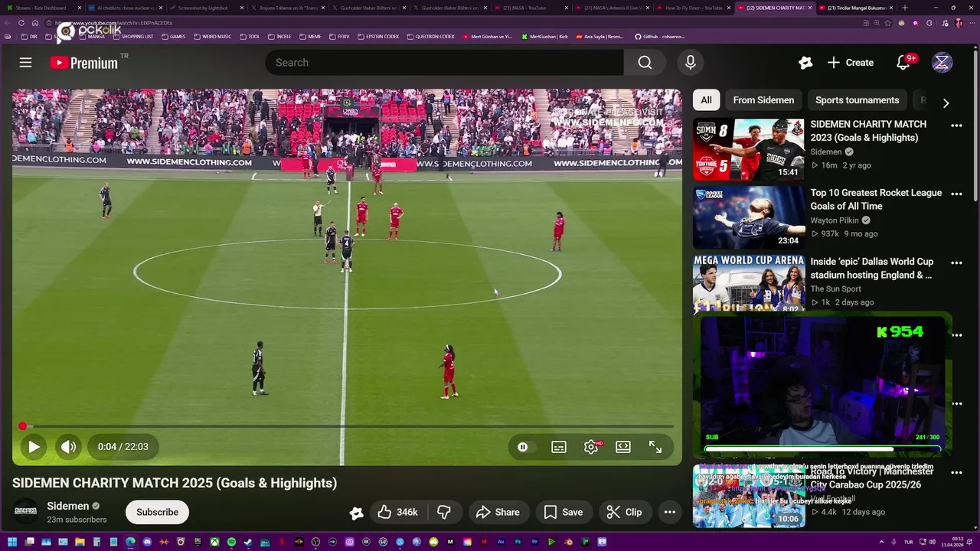
Task: Open Photoshop from the taskbar
Action: click(518, 542)
